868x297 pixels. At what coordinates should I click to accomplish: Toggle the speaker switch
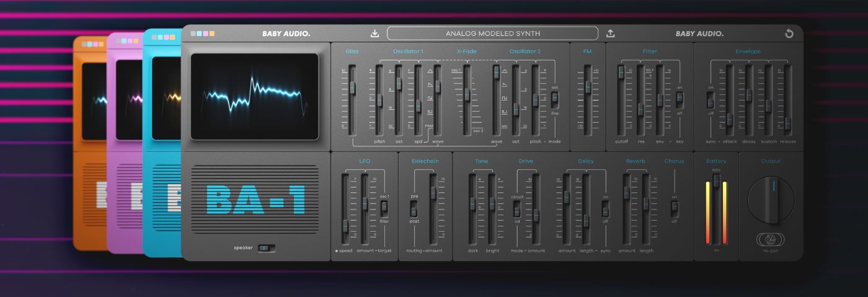pos(267,248)
